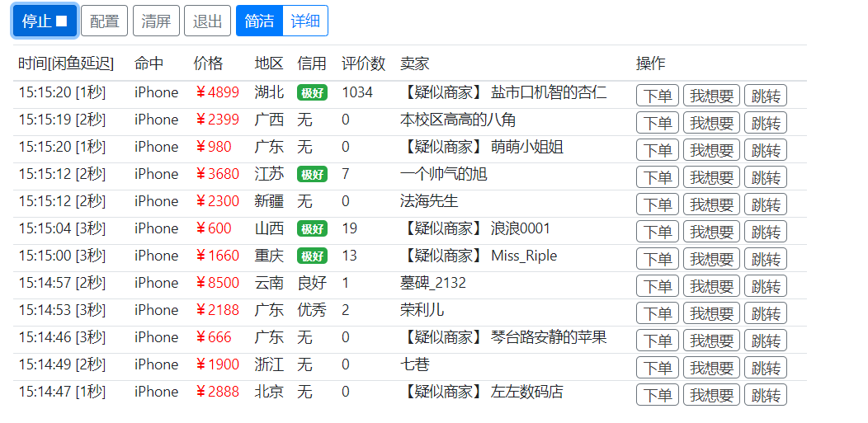Click 我想要 for seller 琴台路安静的苹果
Screen dimensions: 868x423
click(711, 340)
